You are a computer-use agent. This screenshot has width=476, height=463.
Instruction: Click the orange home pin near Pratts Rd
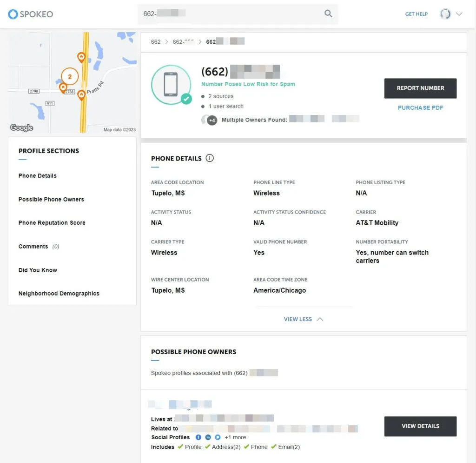(x=81, y=95)
